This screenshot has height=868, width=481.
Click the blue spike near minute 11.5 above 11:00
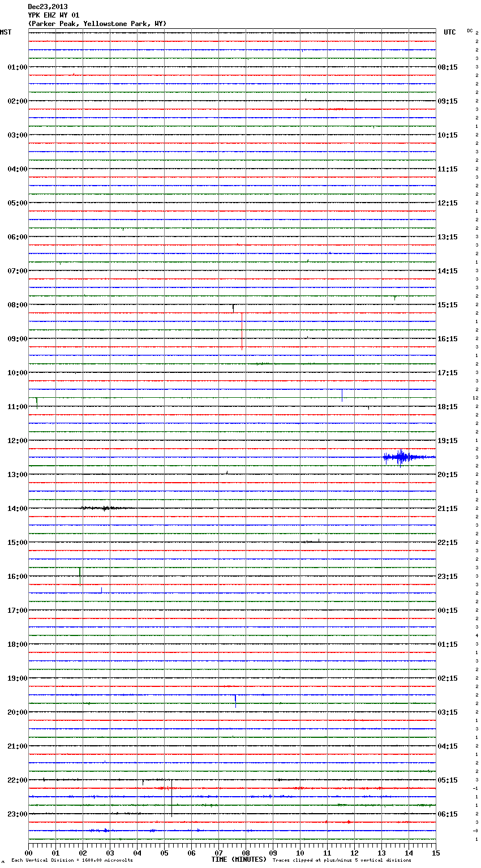342,395
